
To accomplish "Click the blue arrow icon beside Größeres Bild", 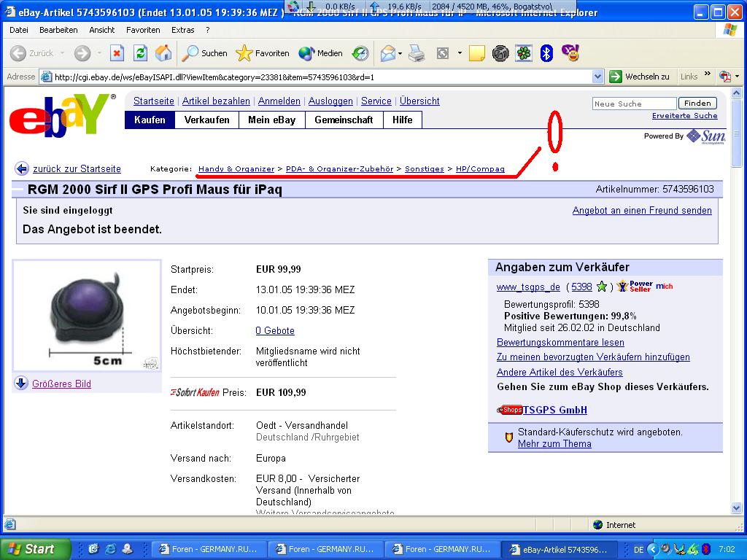I will [21, 384].
